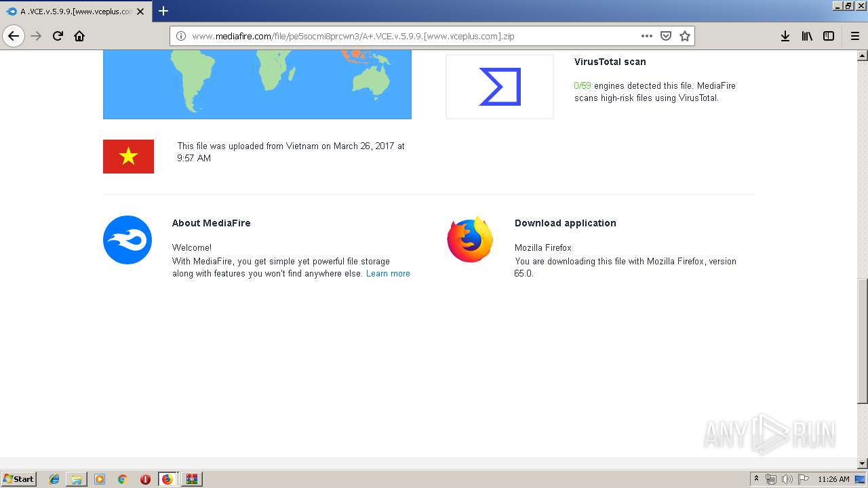Save page to Pocket

point(666,36)
